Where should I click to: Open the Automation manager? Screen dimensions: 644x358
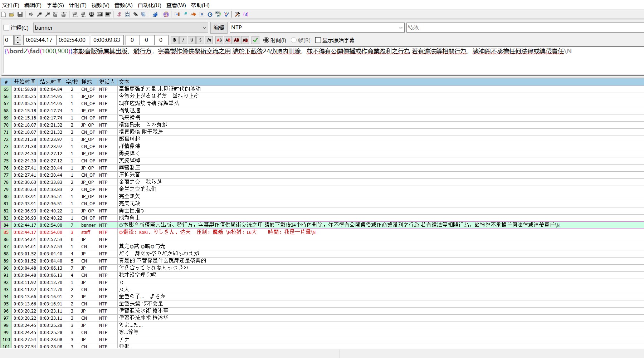coord(155,14)
